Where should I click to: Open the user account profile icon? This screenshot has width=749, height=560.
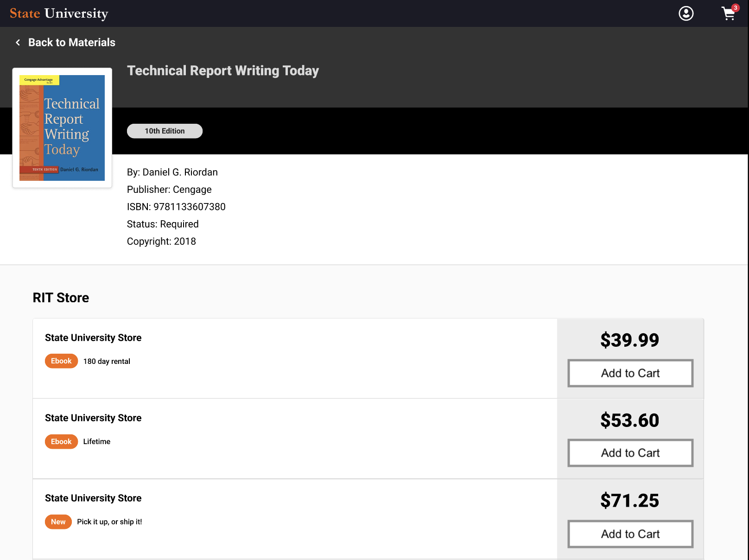click(686, 13)
